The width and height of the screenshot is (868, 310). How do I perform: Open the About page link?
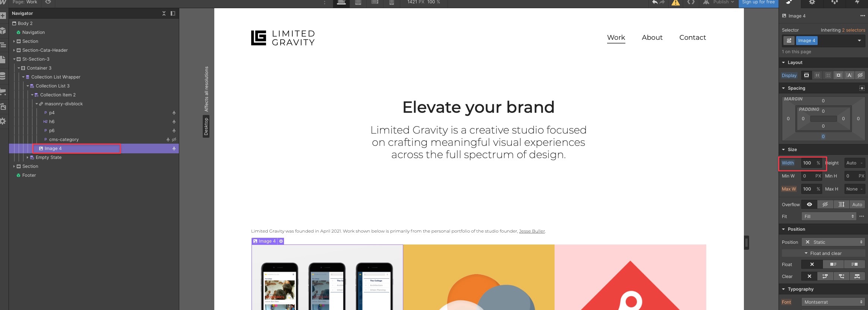point(652,38)
